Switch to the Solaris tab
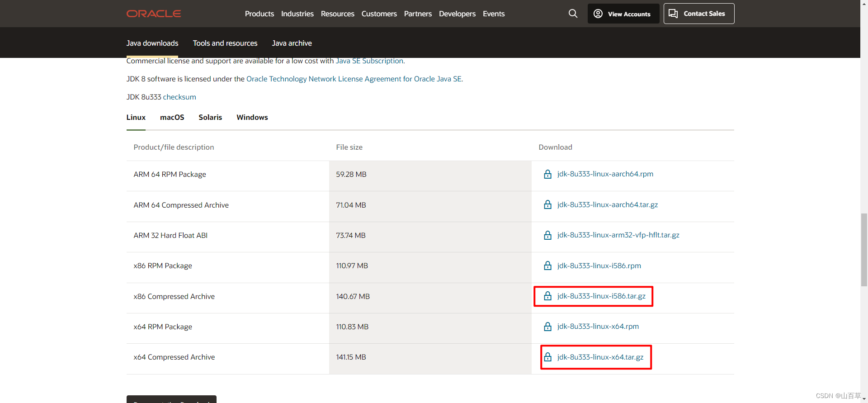868x403 pixels. point(210,117)
